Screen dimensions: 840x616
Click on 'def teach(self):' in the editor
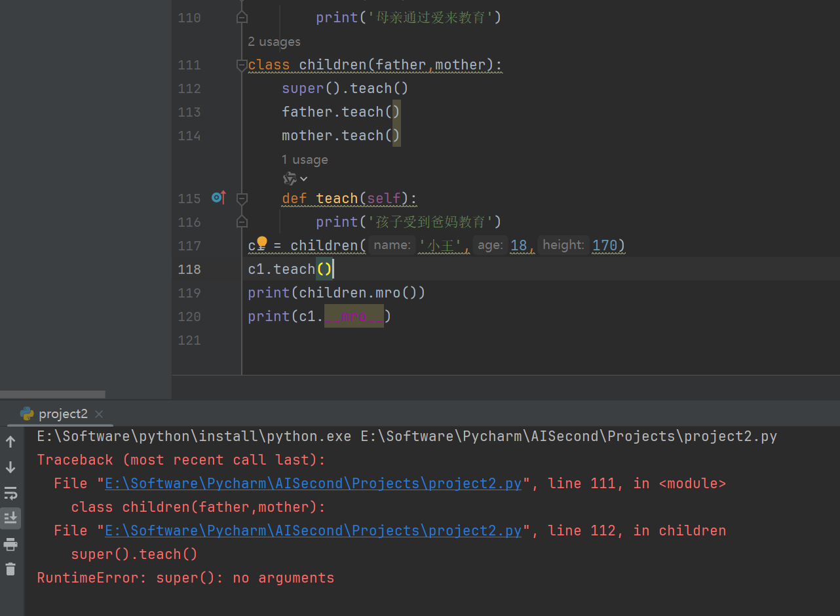(349, 199)
